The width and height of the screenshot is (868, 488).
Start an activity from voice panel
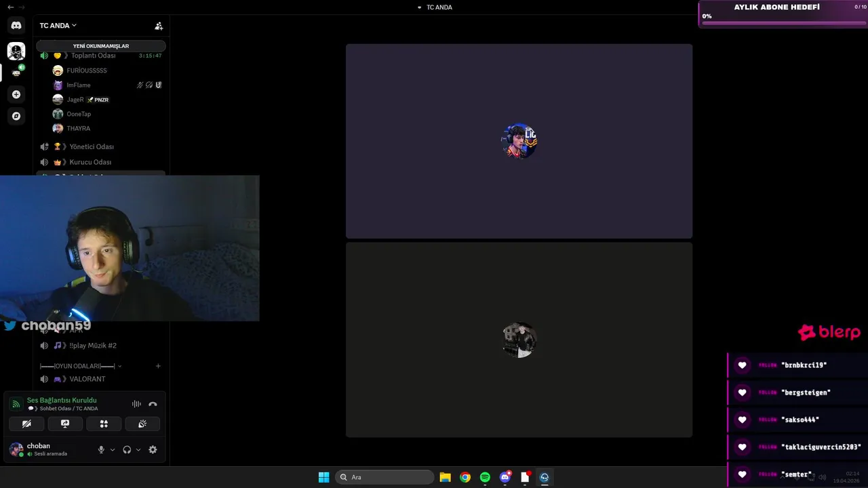[x=104, y=424]
